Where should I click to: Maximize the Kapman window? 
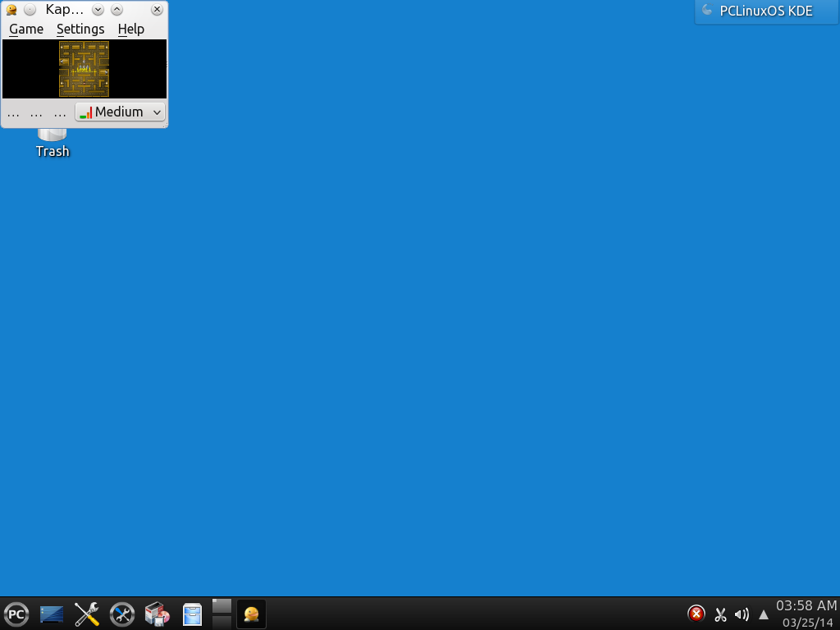tap(116, 10)
